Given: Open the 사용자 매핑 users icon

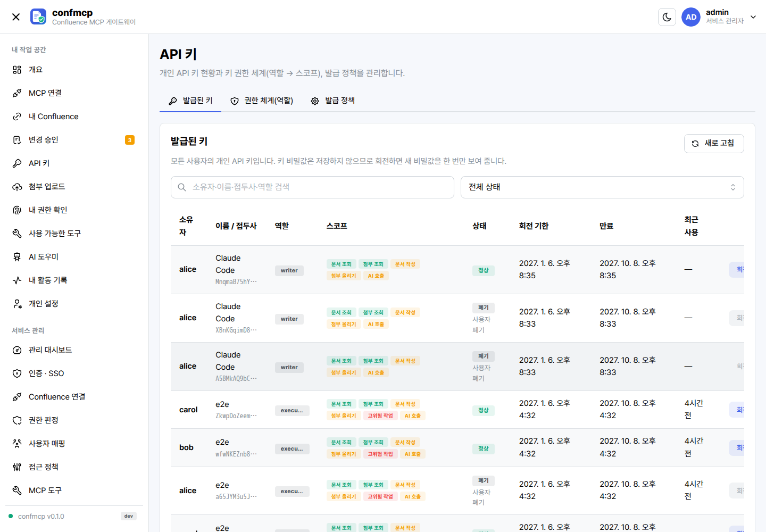Looking at the screenshot, I should point(17,444).
